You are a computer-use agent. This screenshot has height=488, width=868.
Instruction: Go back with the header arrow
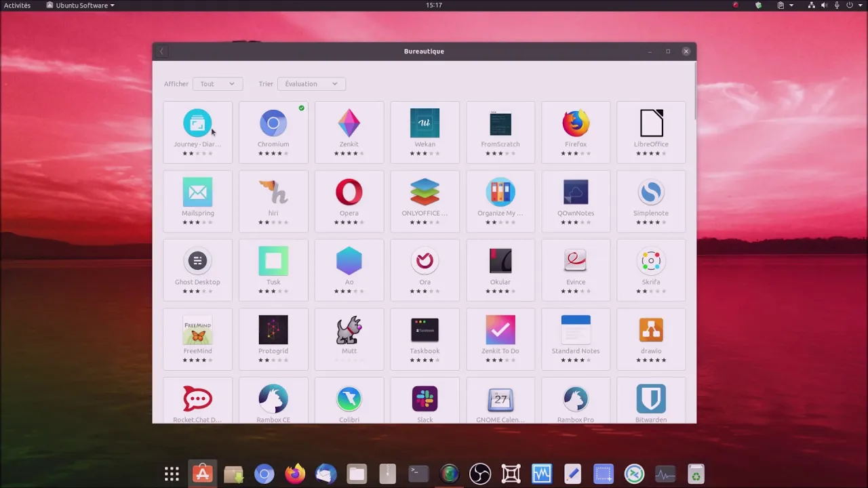161,52
